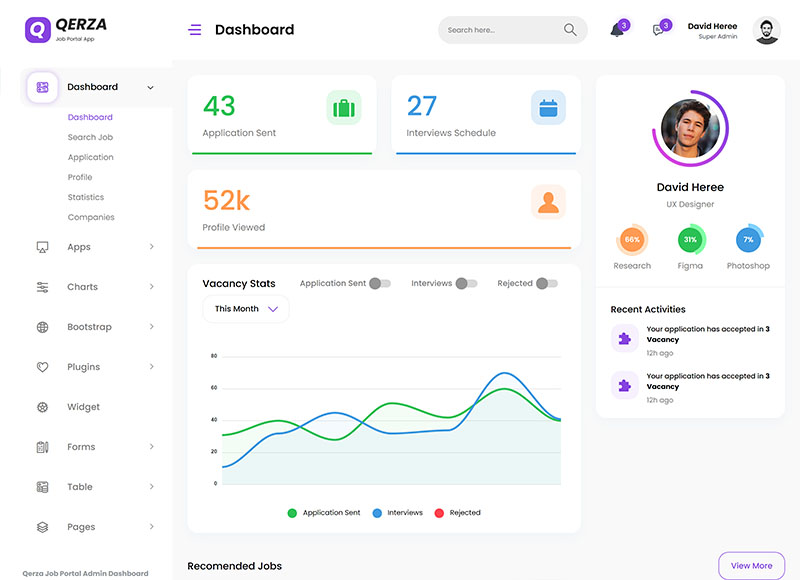This screenshot has width=800, height=580.
Task: Click the briefcase icon on Application Sent
Action: click(343, 108)
